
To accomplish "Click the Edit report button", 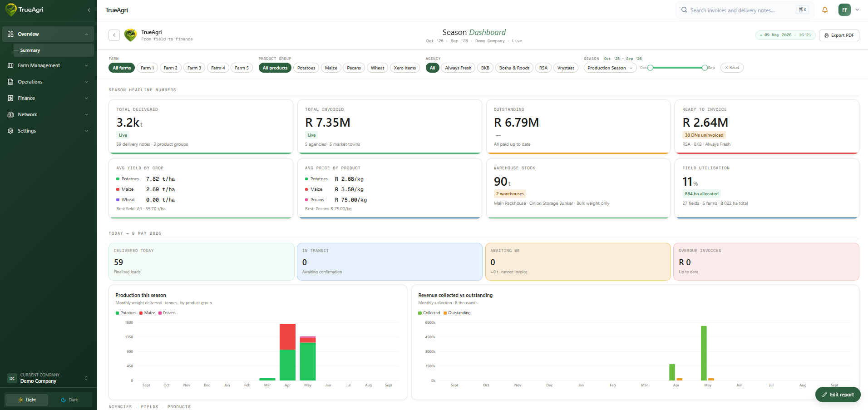I will [x=838, y=395].
